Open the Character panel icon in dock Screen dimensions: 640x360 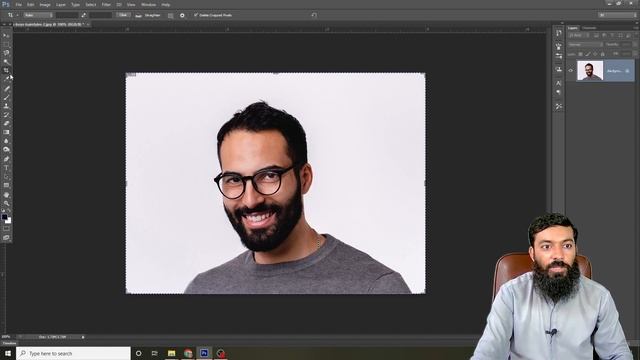[558, 83]
